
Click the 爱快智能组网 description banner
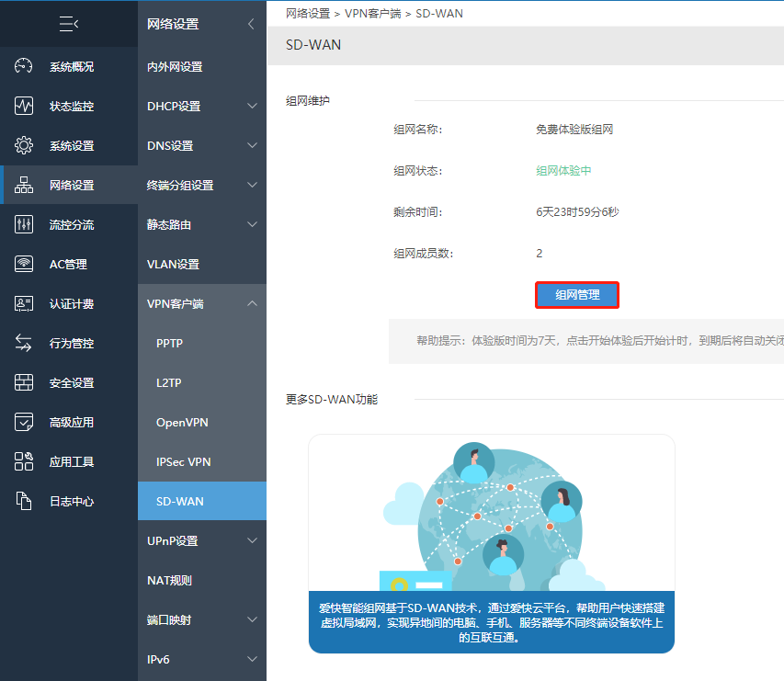click(492, 622)
